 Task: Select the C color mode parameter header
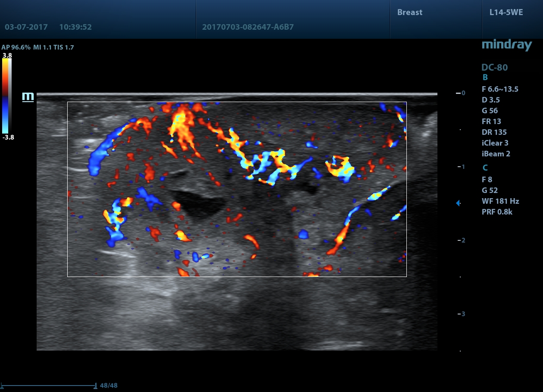point(485,168)
